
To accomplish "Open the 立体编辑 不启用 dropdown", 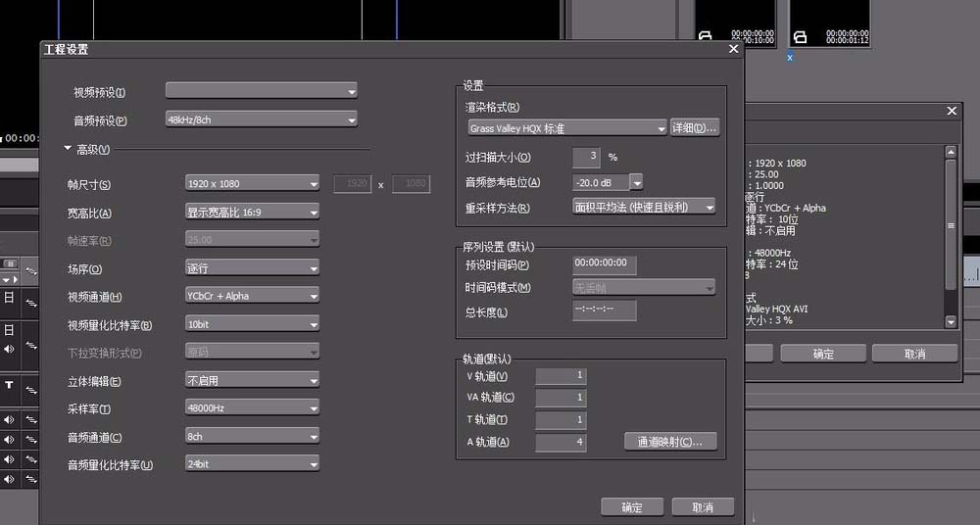I will (x=253, y=380).
